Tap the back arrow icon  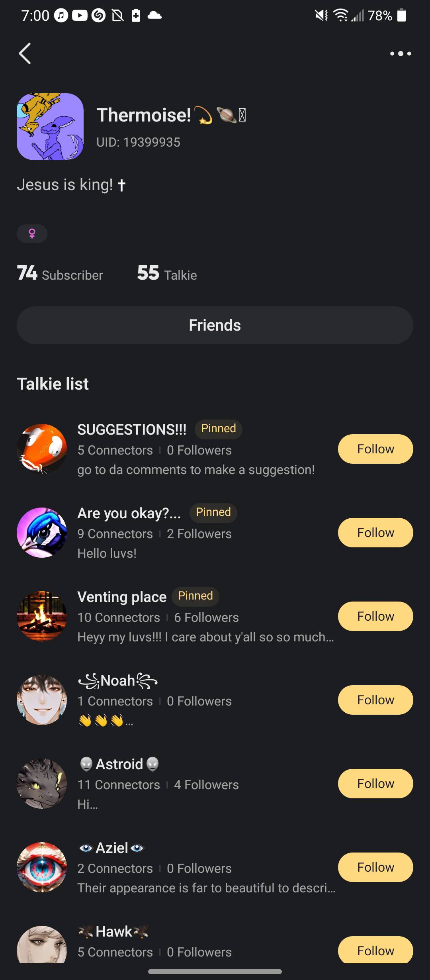(25, 53)
